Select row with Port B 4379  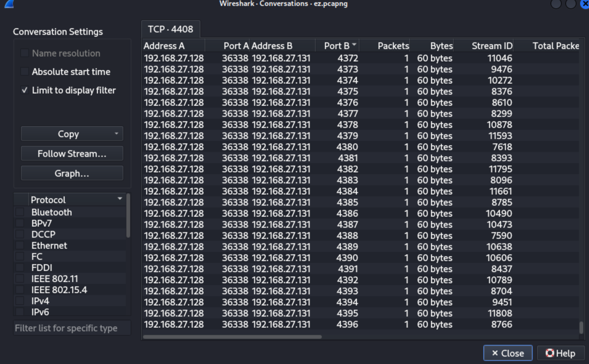coord(361,136)
